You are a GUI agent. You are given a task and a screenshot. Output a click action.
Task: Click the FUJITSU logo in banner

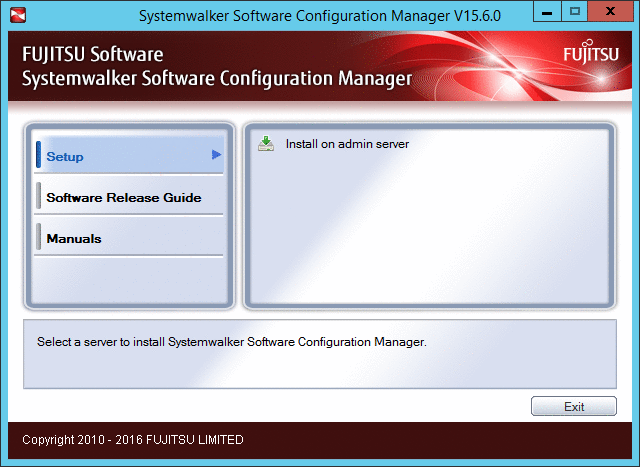pyautogui.click(x=591, y=52)
